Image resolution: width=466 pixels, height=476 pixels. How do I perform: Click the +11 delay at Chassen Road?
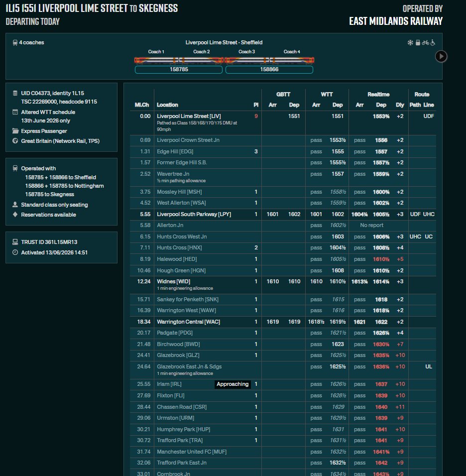pyautogui.click(x=400, y=407)
